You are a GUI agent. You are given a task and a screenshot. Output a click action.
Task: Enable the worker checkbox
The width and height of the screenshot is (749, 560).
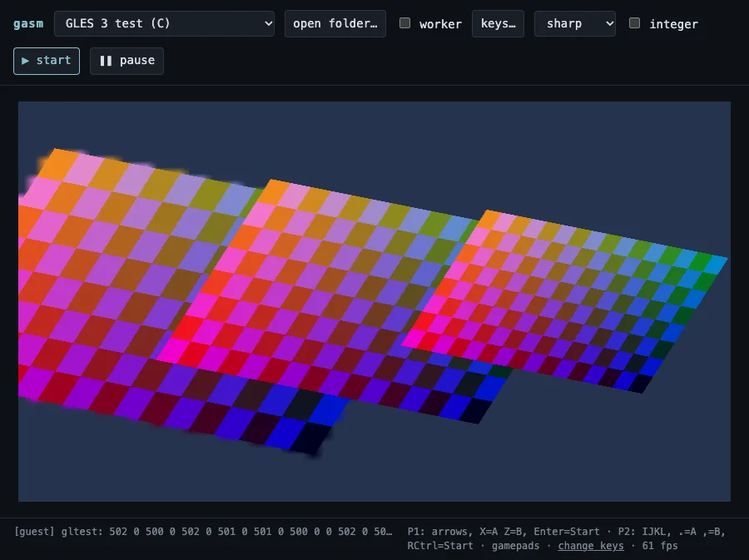pos(404,23)
